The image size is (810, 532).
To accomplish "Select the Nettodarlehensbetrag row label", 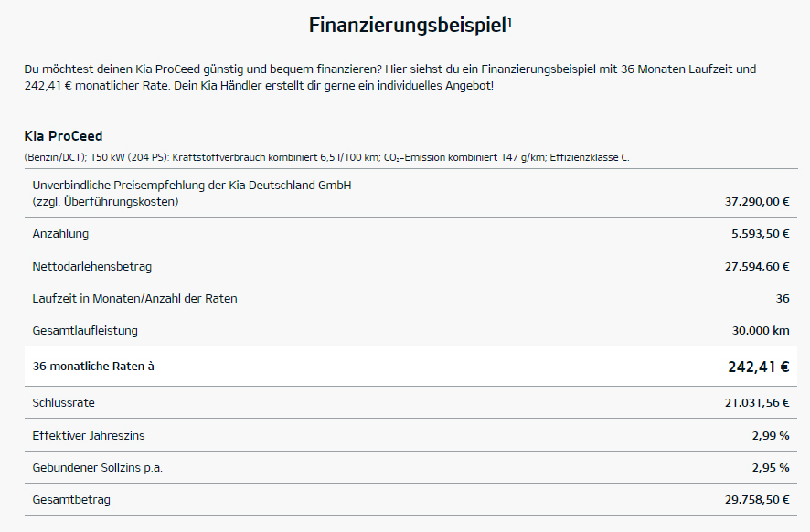I will point(92,267).
